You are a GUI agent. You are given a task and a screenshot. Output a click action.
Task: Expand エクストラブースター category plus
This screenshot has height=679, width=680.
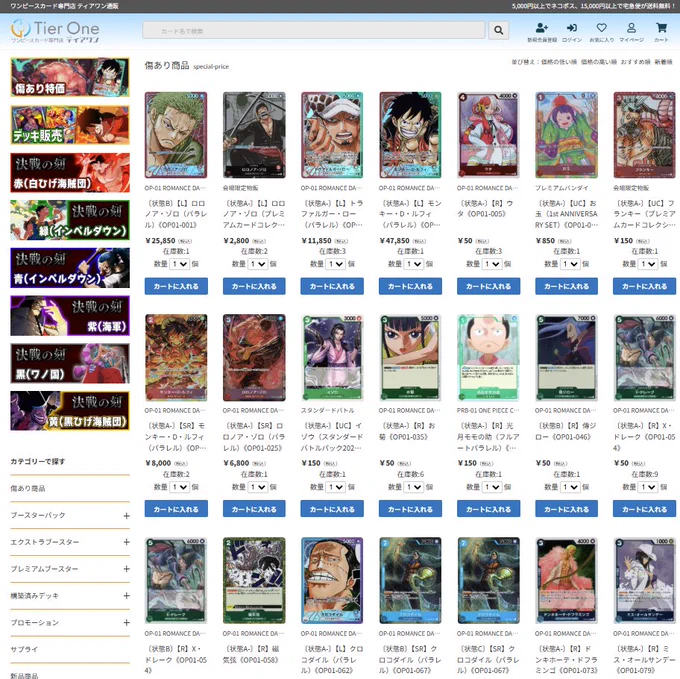pos(126,542)
